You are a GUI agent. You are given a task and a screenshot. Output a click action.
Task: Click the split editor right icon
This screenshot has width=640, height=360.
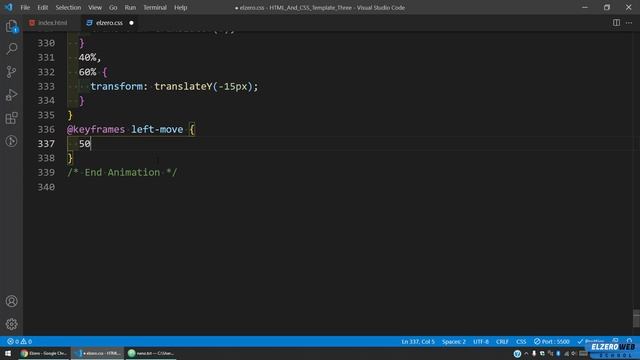616,22
